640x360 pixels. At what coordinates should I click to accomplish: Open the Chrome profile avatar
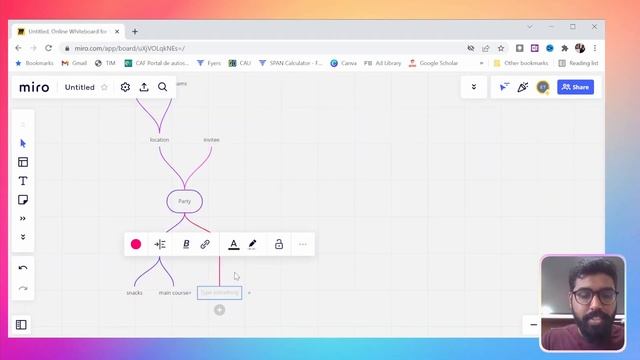click(580, 48)
